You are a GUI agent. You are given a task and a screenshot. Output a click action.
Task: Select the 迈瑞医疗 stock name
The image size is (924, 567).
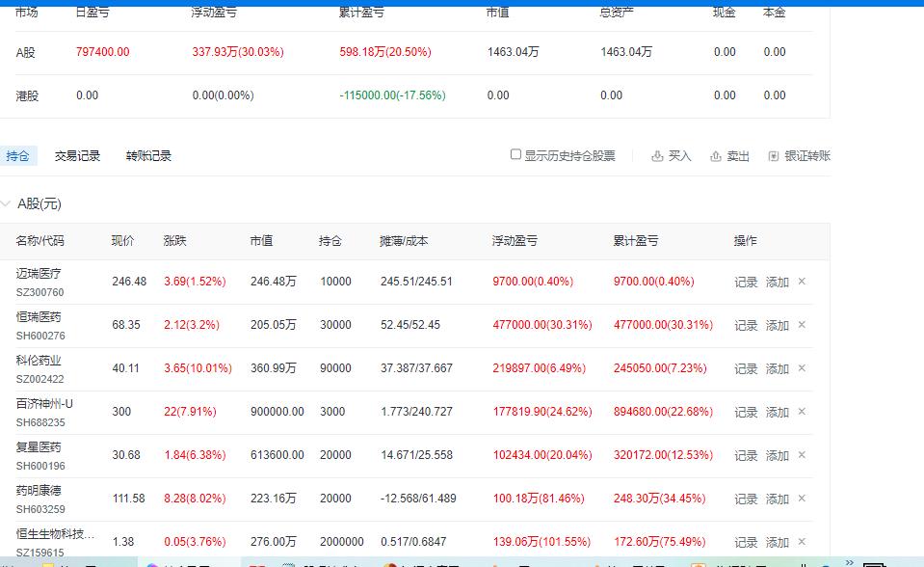pyautogui.click(x=39, y=273)
